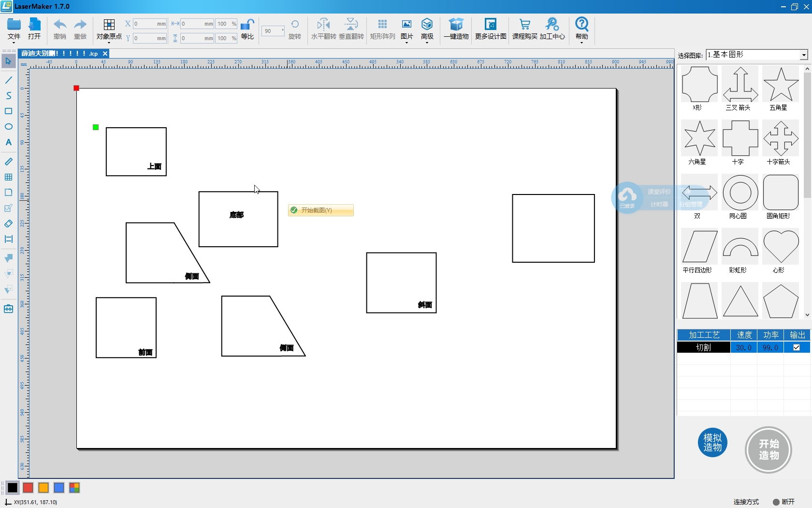Image resolution: width=812 pixels, height=508 pixels.
Task: Click the rotation angle 90 field
Action: (273, 31)
